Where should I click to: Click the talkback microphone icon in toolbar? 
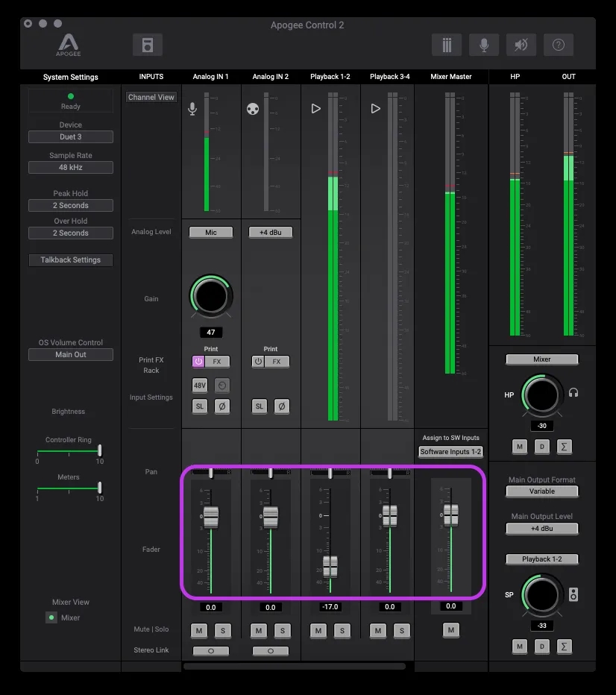[484, 45]
